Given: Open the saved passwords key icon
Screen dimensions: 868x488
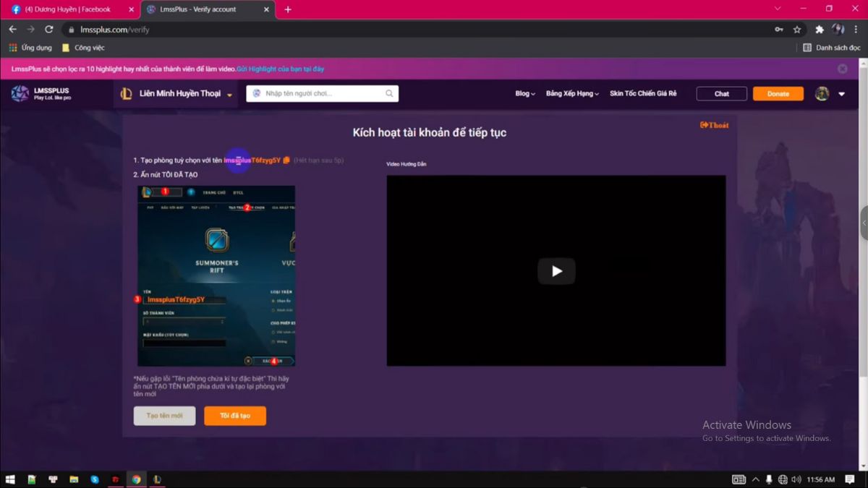Looking at the screenshot, I should pos(778,30).
